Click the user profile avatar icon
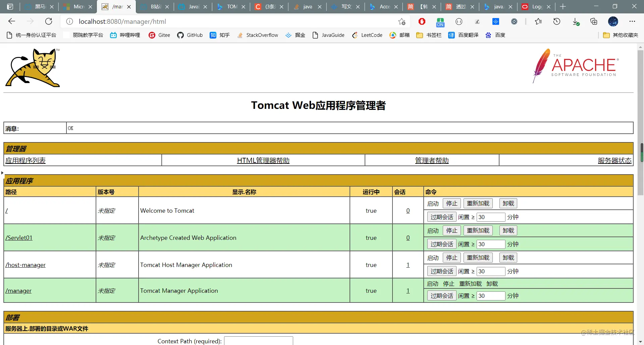Screen dimensions: 644x345 point(613,21)
